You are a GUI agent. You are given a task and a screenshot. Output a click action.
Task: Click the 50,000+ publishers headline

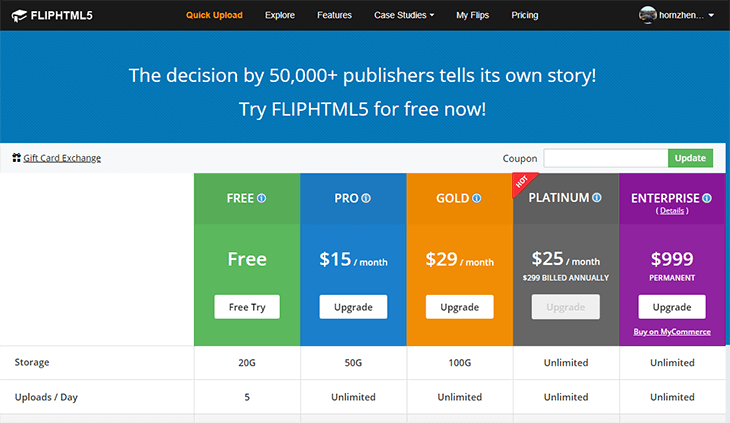coord(362,75)
